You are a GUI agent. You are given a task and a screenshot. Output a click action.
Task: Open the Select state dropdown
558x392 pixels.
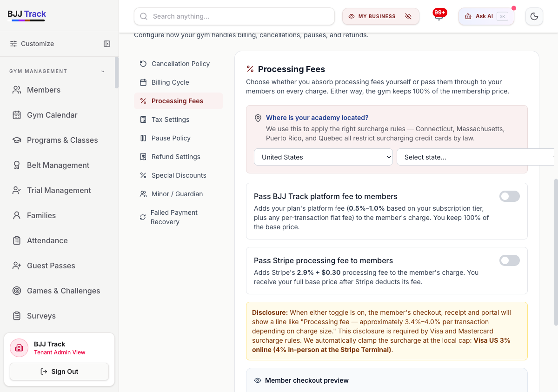tap(477, 157)
